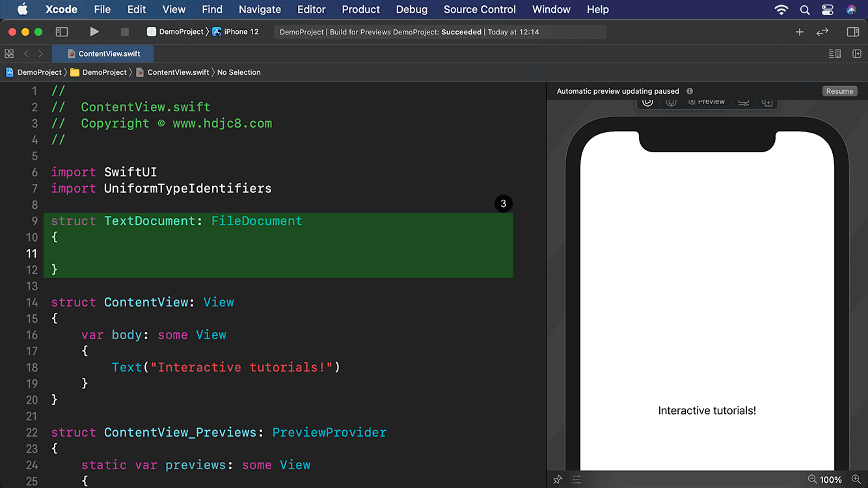This screenshot has width=868, height=488.
Task: Go back with the left chevron
Action: coord(26,53)
